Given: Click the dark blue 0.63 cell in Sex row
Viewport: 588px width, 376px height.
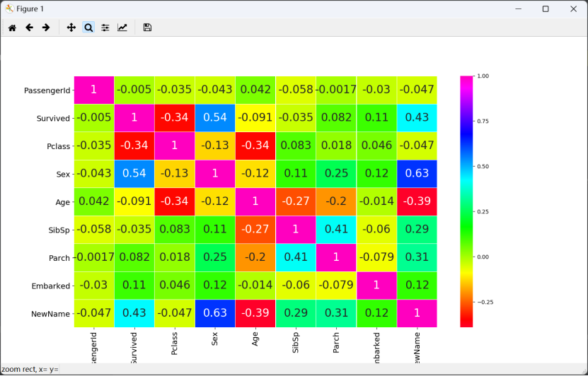Looking at the screenshot, I should (x=417, y=174).
